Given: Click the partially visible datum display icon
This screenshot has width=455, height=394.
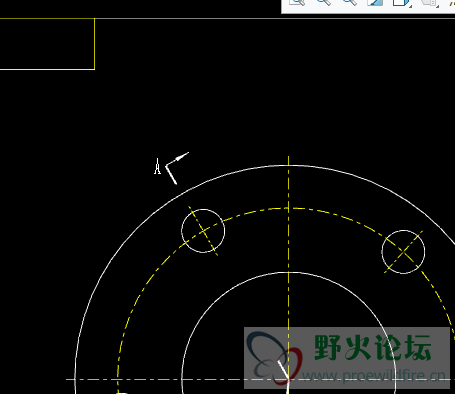Looking at the screenshot, I should coord(452,2).
